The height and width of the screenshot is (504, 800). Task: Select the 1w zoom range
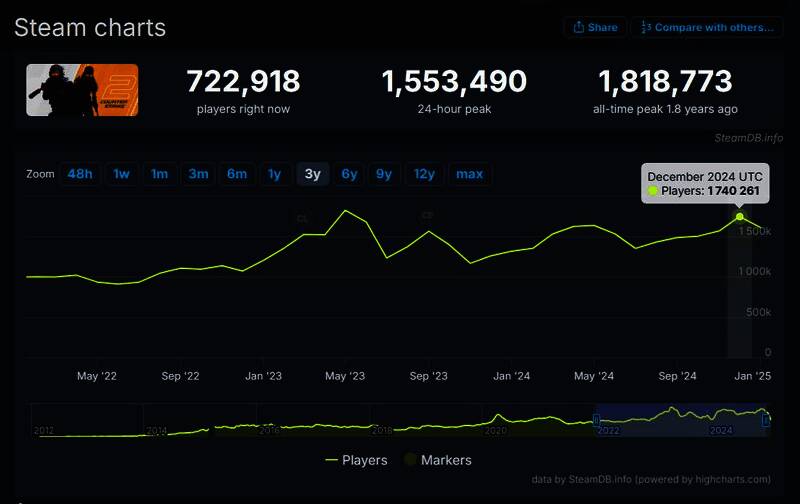[121, 174]
